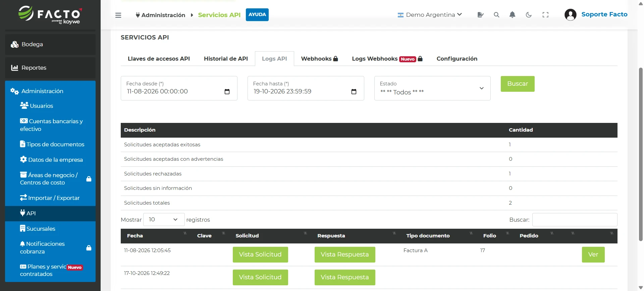Image resolution: width=644 pixels, height=291 pixels.
Task: Open Vista Solicitud for 11-08-2026 row
Action: coord(260,254)
